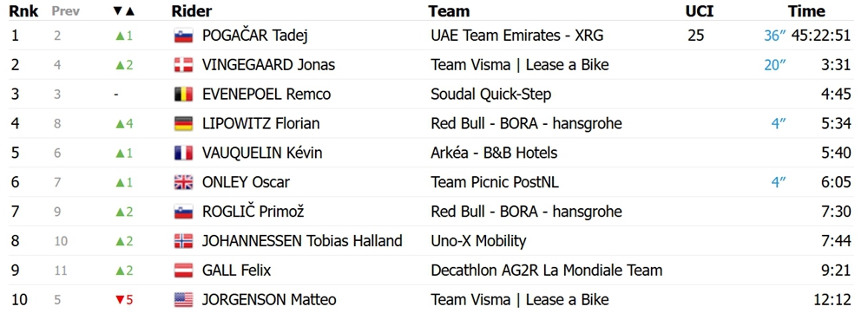Open rider page for POGAČAR Tadej
This screenshot has height=313, width=868.
pos(254,36)
